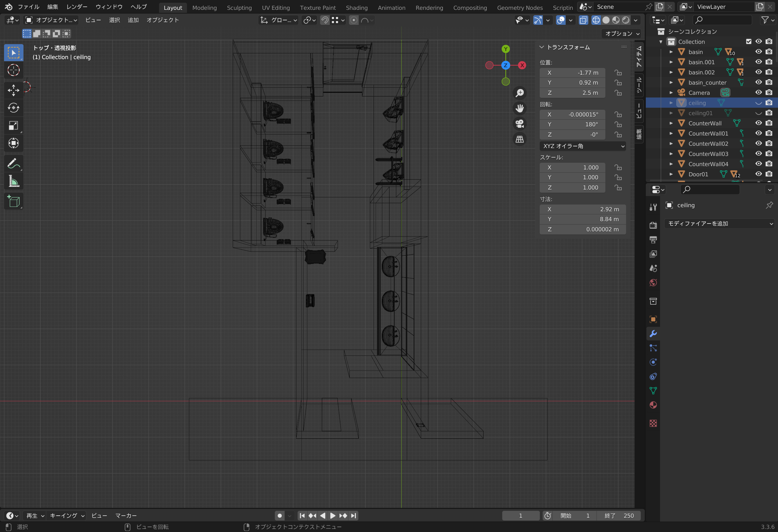The width and height of the screenshot is (778, 532).
Task: Lock the position X value
Action: [x=618, y=73]
